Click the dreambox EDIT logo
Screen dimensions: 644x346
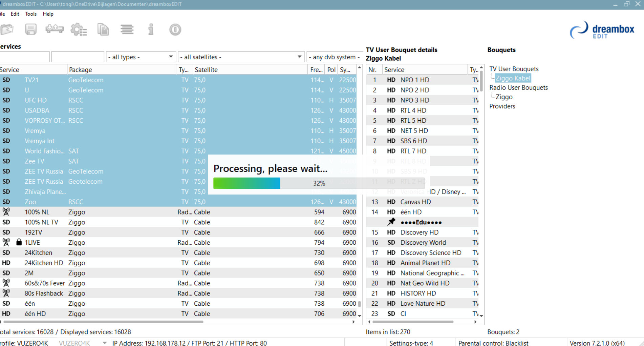[602, 30]
